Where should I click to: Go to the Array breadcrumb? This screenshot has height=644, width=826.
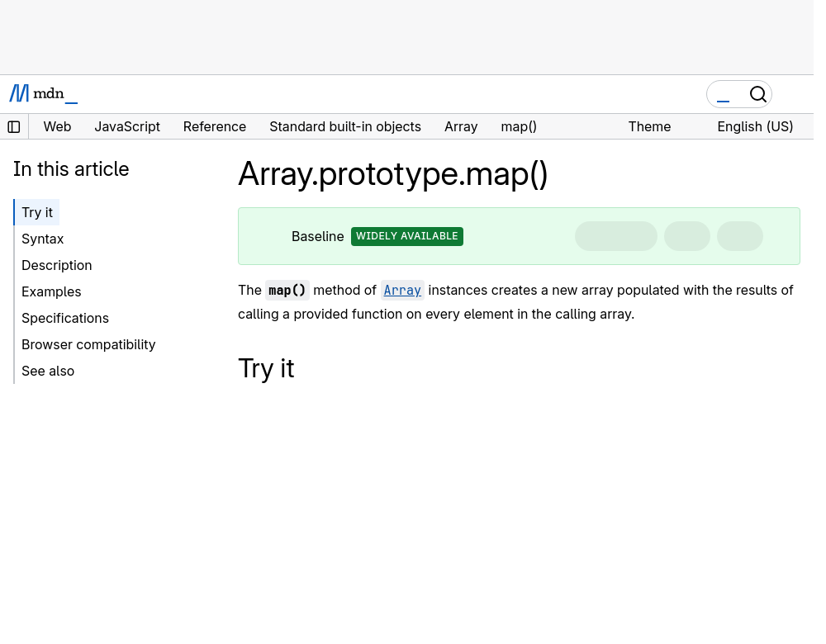tap(461, 127)
